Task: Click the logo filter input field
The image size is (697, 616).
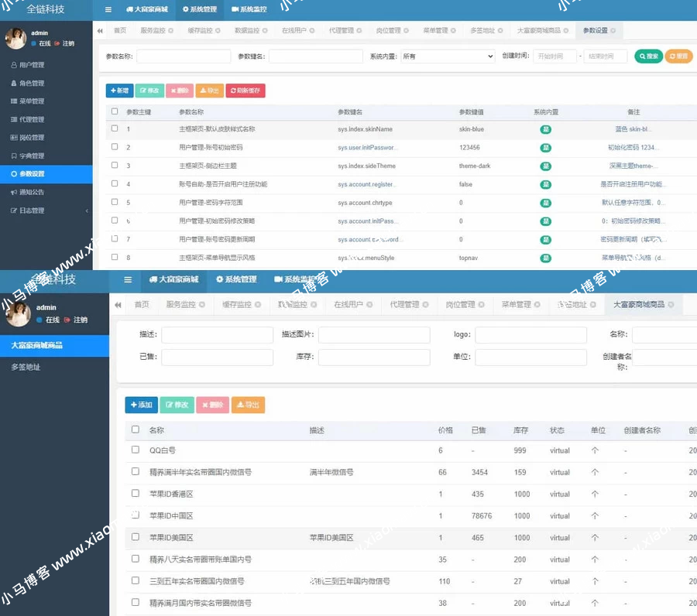Action: 530,335
